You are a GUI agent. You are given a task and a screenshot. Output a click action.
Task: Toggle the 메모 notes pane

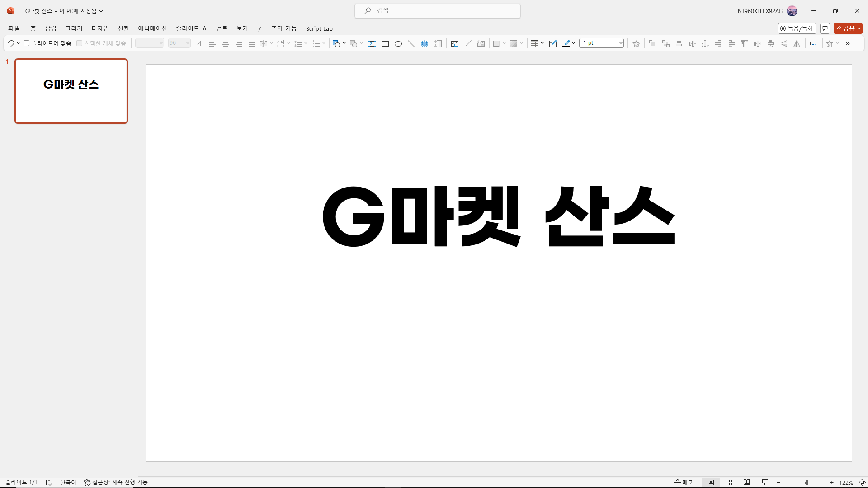684,483
